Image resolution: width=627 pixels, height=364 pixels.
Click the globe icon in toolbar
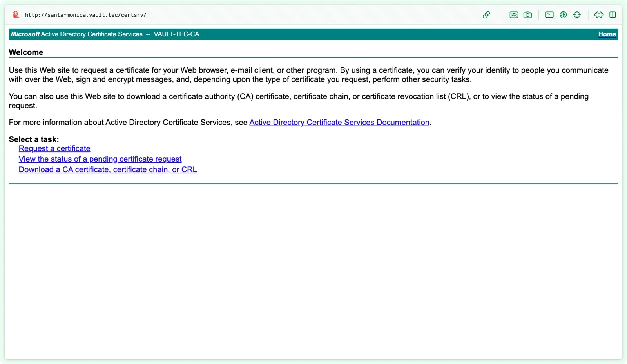[x=563, y=15]
